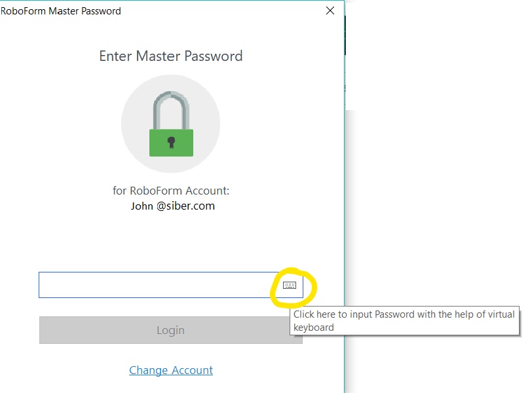Click the green body of the padlock

[x=172, y=143]
